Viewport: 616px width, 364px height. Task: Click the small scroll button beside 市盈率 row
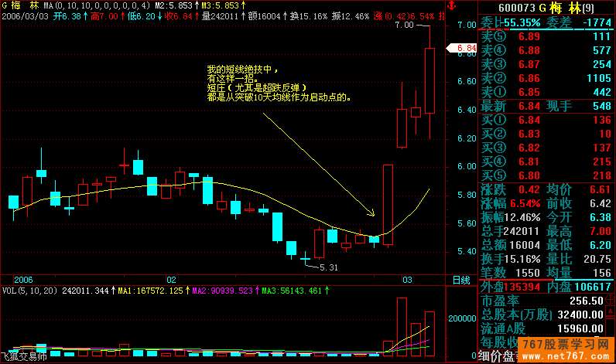tap(611, 300)
